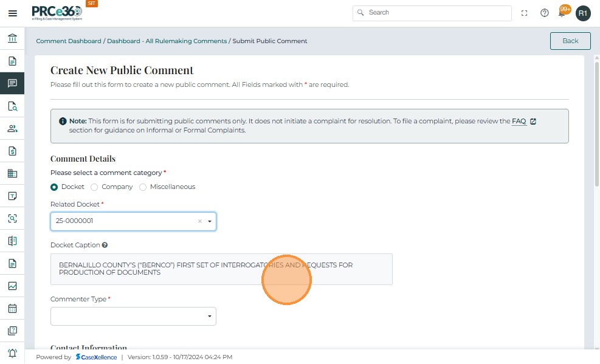This screenshot has width=600, height=364.
Task: Select the Company comment category
Action: click(x=94, y=187)
